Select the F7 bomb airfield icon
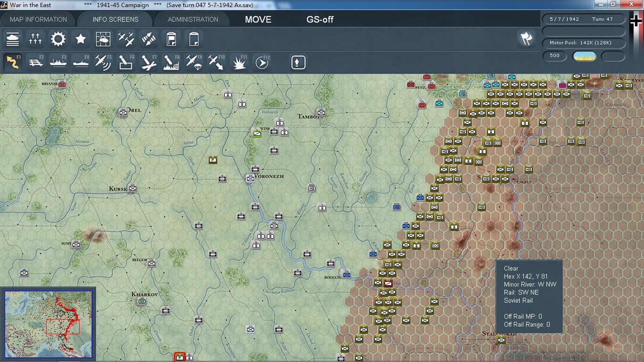This screenshot has height=362, width=644. (149, 62)
